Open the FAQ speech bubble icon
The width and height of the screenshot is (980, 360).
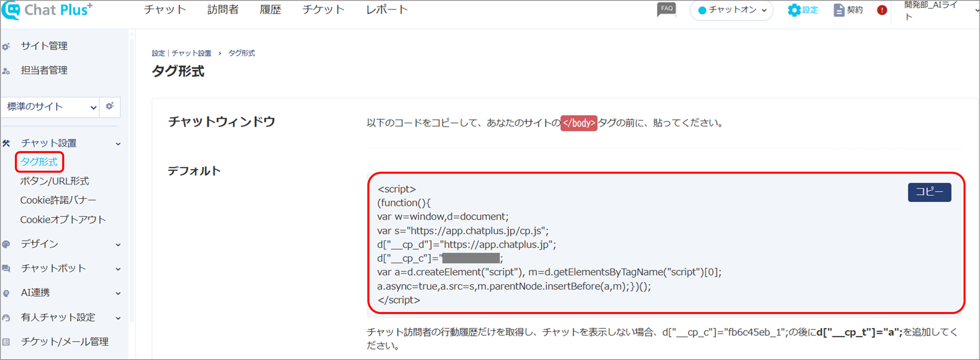(666, 10)
